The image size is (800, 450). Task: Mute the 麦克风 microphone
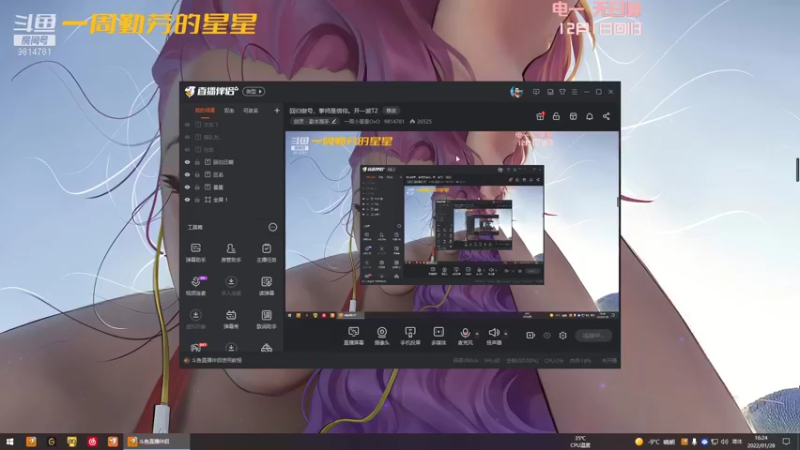coord(465,336)
